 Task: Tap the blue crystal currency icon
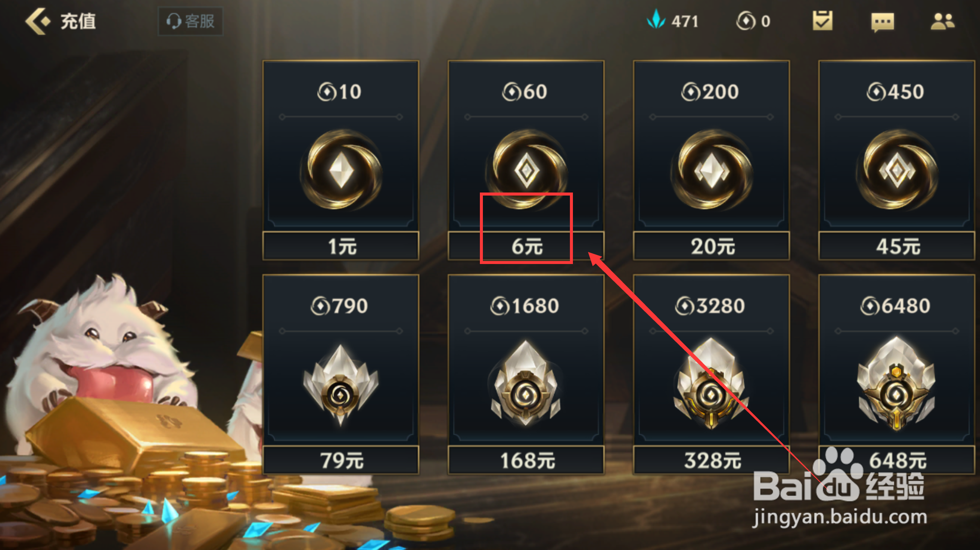point(656,20)
